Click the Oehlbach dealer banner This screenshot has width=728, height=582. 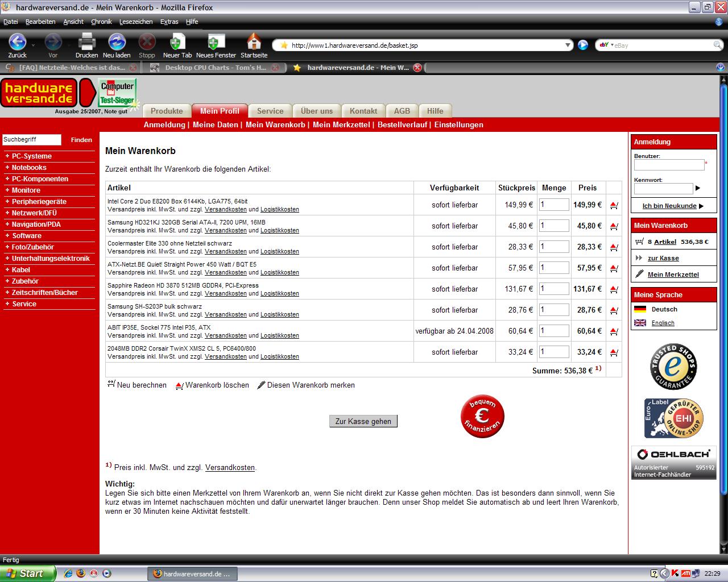click(673, 463)
